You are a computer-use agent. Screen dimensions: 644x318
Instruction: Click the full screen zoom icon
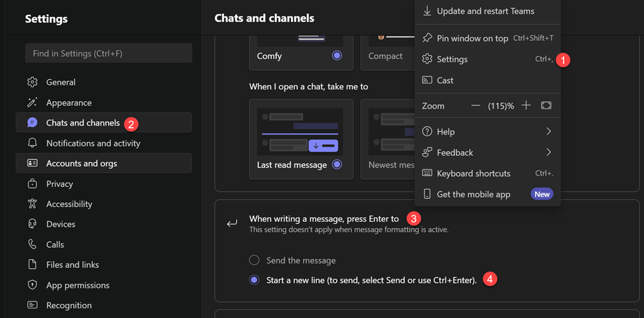point(546,106)
